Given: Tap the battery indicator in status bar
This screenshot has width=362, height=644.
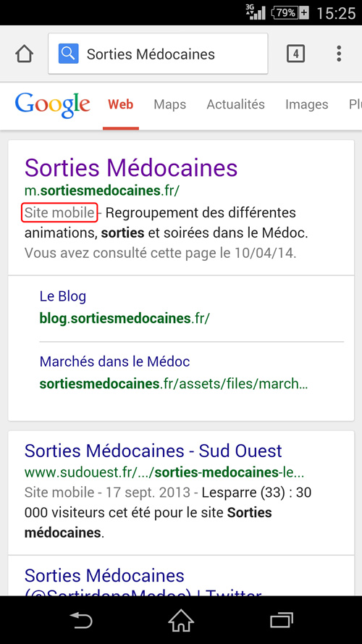Looking at the screenshot, I should [x=290, y=12].
